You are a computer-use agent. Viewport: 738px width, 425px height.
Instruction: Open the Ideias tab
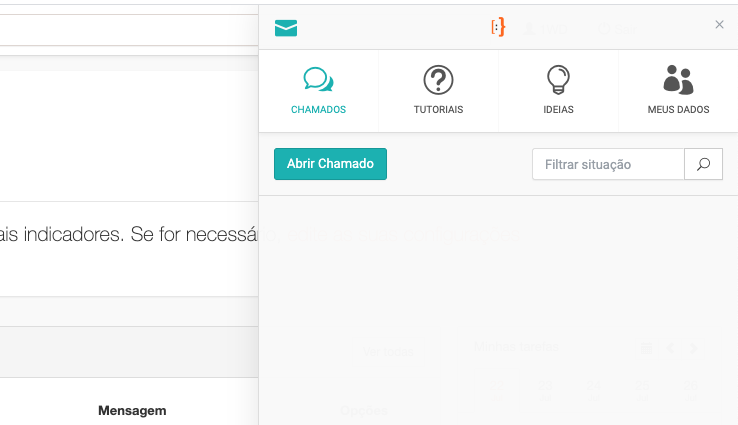558,91
